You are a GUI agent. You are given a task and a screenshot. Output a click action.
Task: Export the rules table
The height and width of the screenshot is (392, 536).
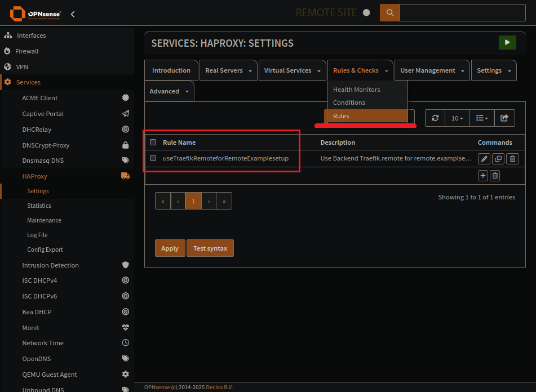coord(504,118)
